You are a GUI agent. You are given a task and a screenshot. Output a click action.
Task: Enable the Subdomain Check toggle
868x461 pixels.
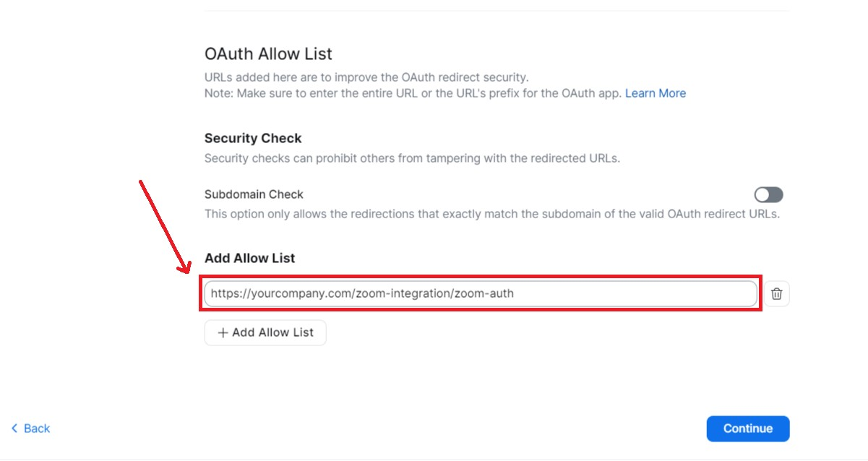click(x=768, y=194)
